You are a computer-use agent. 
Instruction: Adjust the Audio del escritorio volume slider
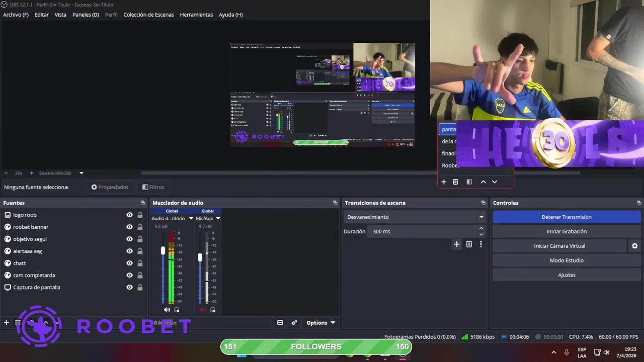click(163, 250)
